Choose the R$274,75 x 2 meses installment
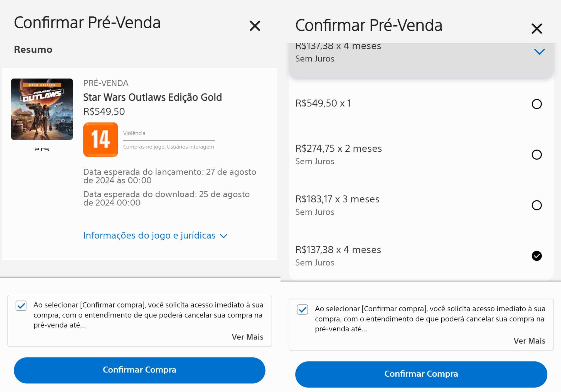The height and width of the screenshot is (392, 561). pos(536,155)
